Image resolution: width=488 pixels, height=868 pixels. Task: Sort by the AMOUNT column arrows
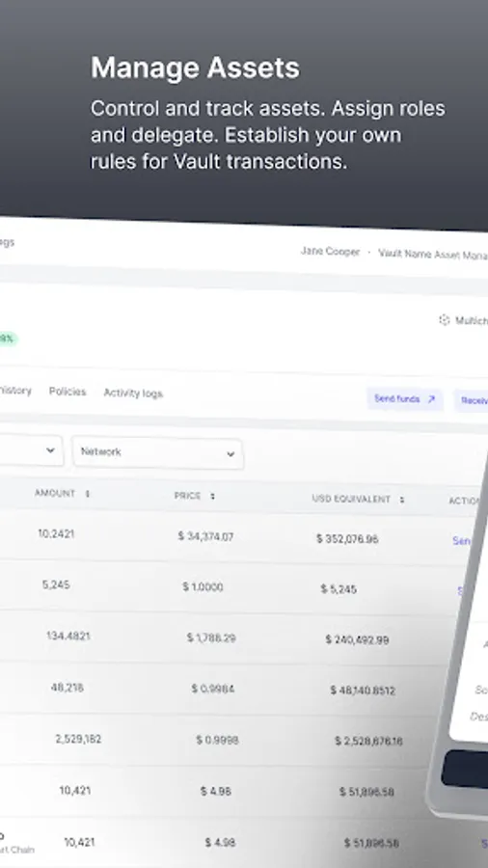(x=87, y=493)
